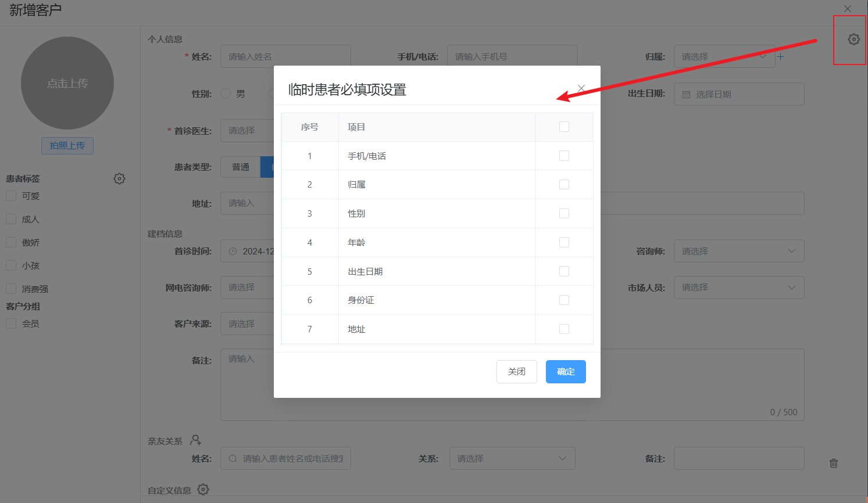868x503 pixels.
Task: Click the 出生日期 row text in table
Action: pyautogui.click(x=365, y=271)
